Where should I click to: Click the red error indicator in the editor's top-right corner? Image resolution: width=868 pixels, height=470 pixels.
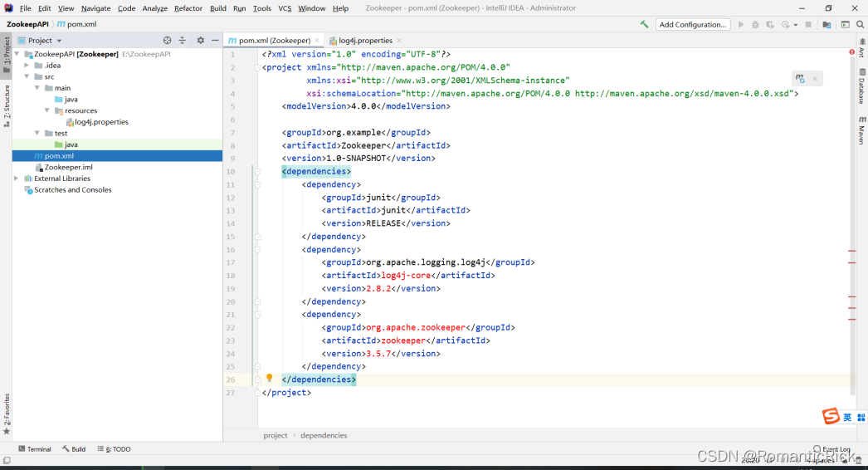(x=852, y=52)
